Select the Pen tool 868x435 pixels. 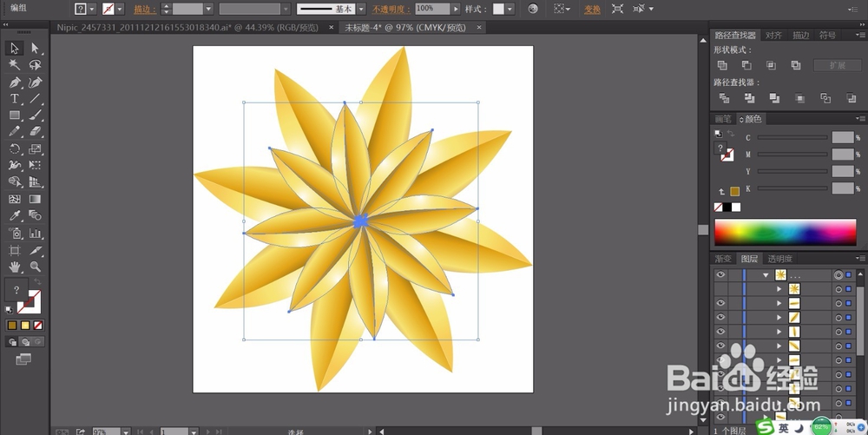[x=15, y=82]
